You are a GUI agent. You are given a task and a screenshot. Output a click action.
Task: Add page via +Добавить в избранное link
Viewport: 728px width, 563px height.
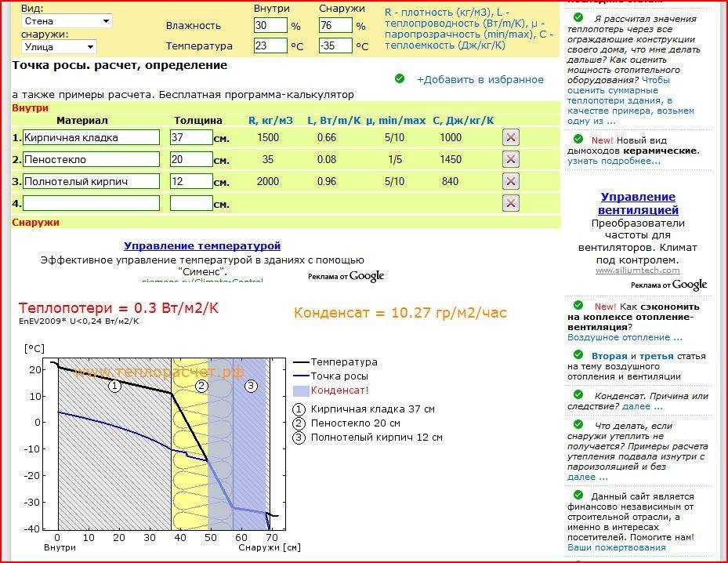pos(480,80)
